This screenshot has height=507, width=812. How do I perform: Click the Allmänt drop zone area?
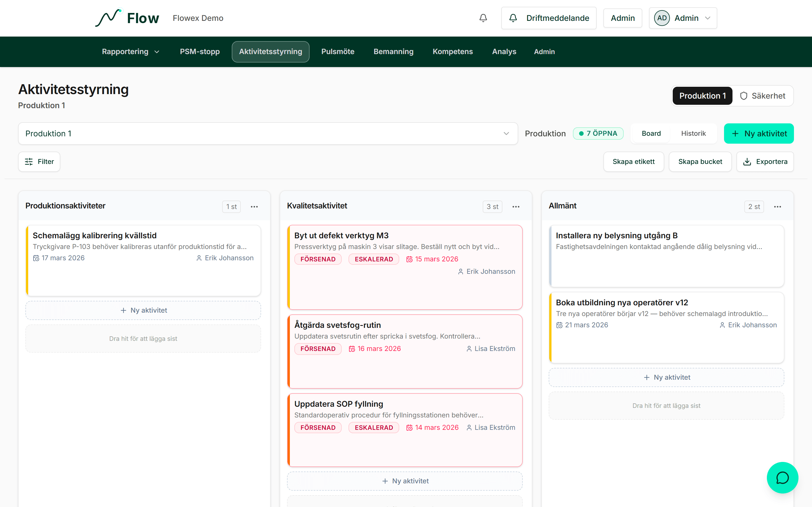[667, 405]
